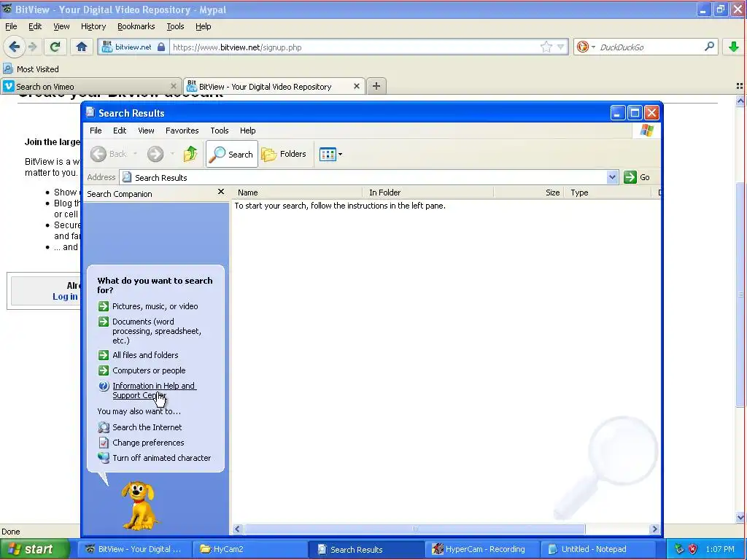Viewport: 747px width, 560px height.
Task: Toggle the Folders toolbar button
Action: point(284,154)
